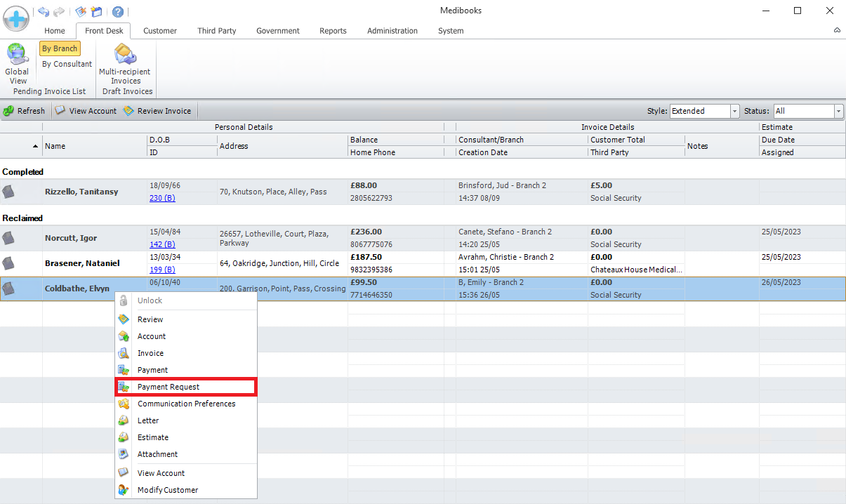This screenshot has height=504, width=846.
Task: Switch to By Consultant view
Action: [67, 64]
